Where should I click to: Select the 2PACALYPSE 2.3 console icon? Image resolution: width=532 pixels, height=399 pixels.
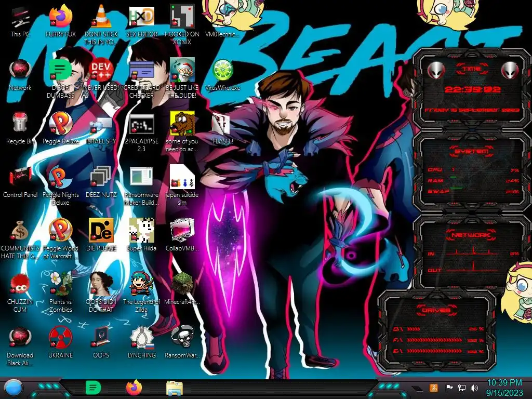[x=142, y=132]
